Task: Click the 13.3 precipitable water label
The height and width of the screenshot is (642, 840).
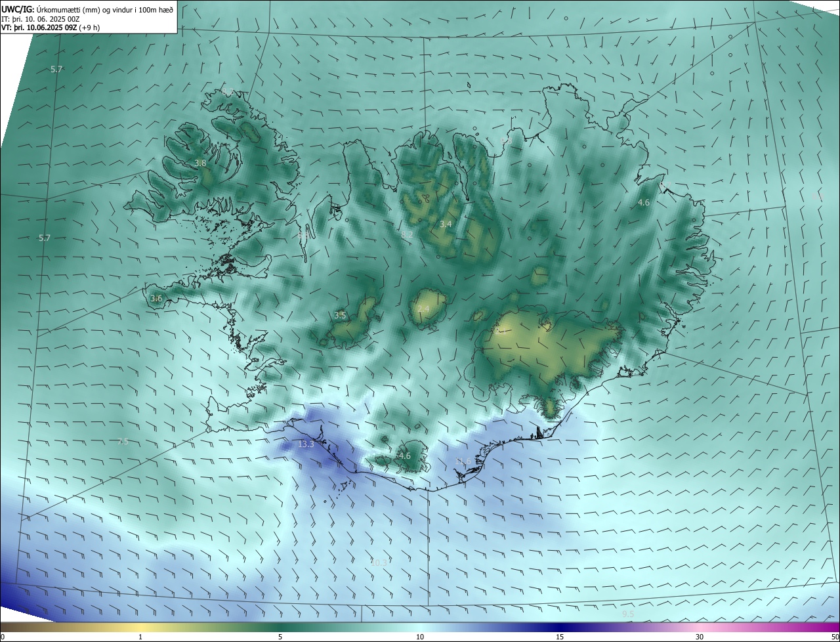Action: click(306, 444)
